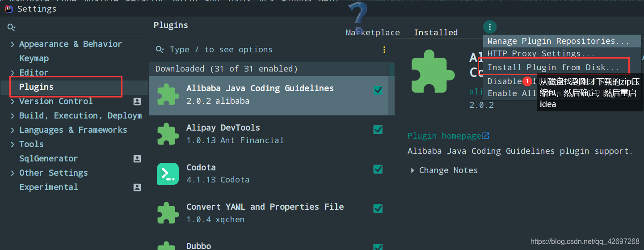This screenshot has width=644, height=250.
Task: Select Alipay DevTools plugin row
Action: [271, 134]
